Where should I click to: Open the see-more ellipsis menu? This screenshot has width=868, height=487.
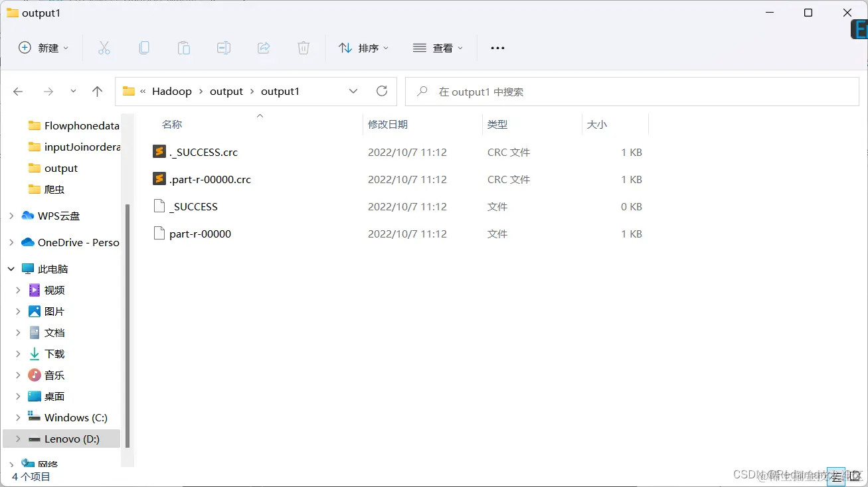[497, 47]
